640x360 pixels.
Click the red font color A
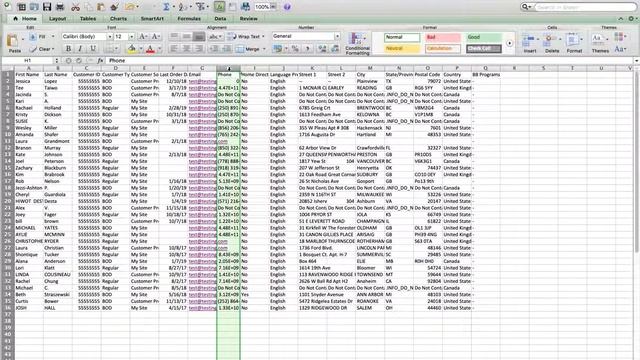(150, 49)
